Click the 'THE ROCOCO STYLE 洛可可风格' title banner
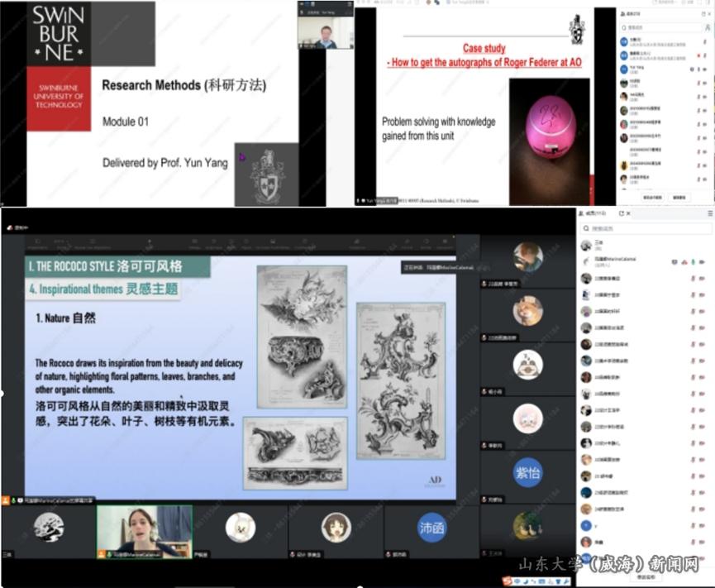This screenshot has height=588, width=715. (x=117, y=266)
